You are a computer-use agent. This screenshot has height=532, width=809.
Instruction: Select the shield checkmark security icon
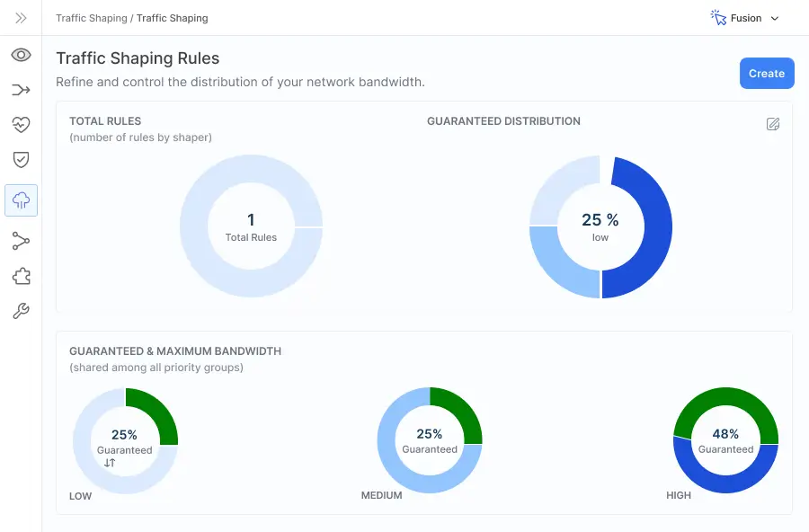click(21, 160)
